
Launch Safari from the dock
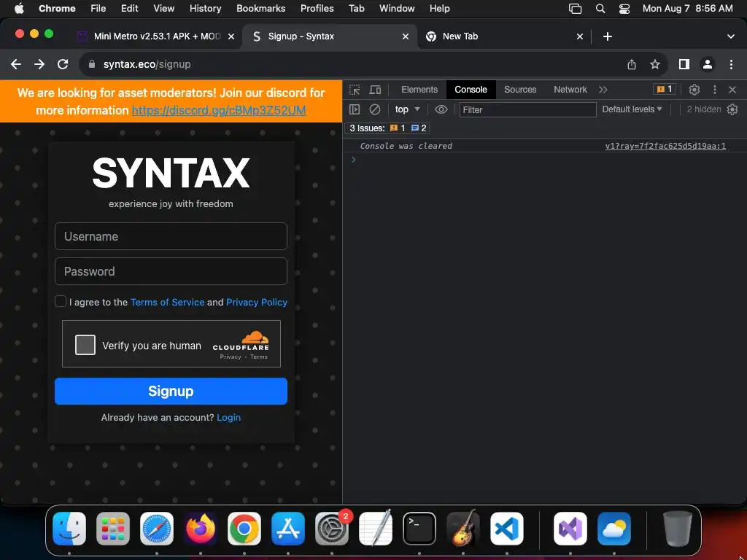(157, 529)
